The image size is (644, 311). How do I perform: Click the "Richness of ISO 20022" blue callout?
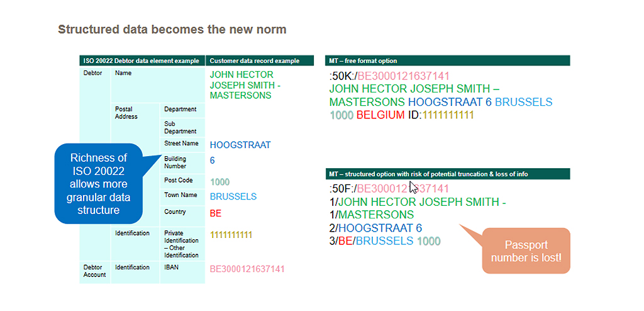[x=99, y=183]
